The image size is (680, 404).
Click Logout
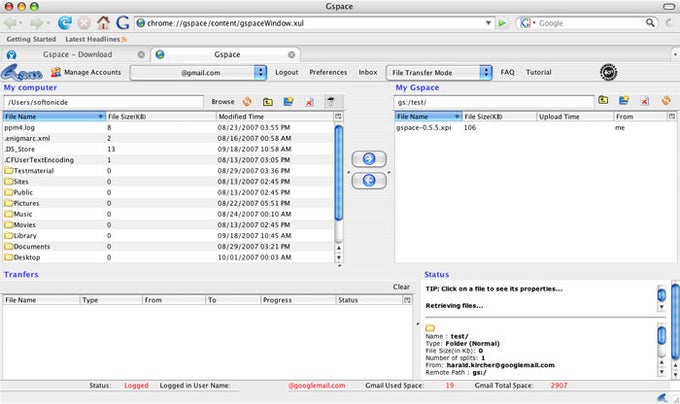287,72
